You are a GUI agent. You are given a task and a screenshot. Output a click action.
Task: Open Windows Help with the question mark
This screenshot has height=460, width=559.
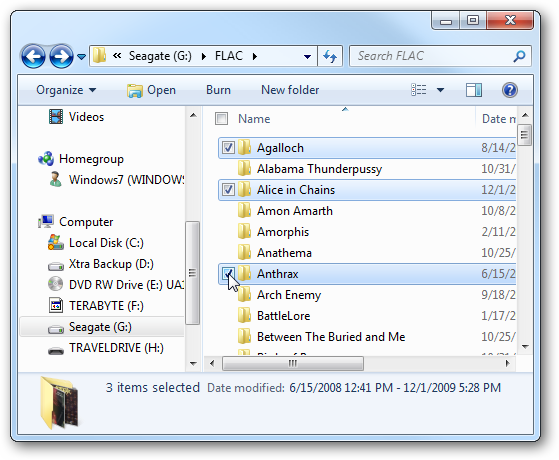click(x=510, y=90)
